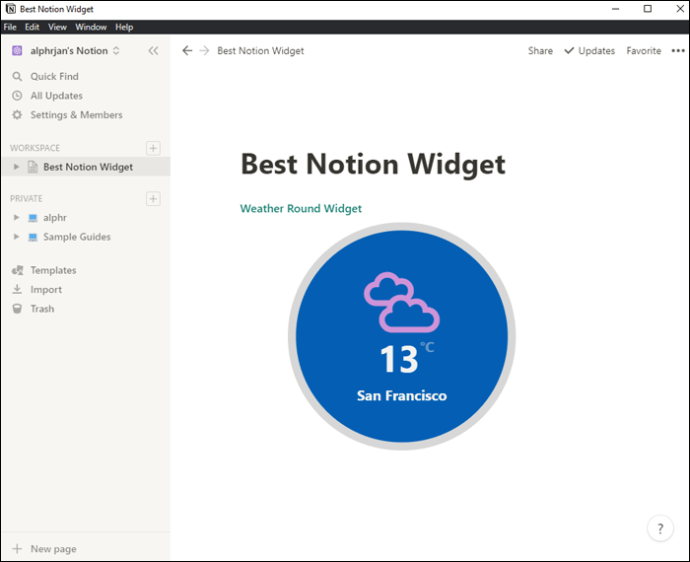Expand the Sample Guides page tree

pyautogui.click(x=16, y=237)
